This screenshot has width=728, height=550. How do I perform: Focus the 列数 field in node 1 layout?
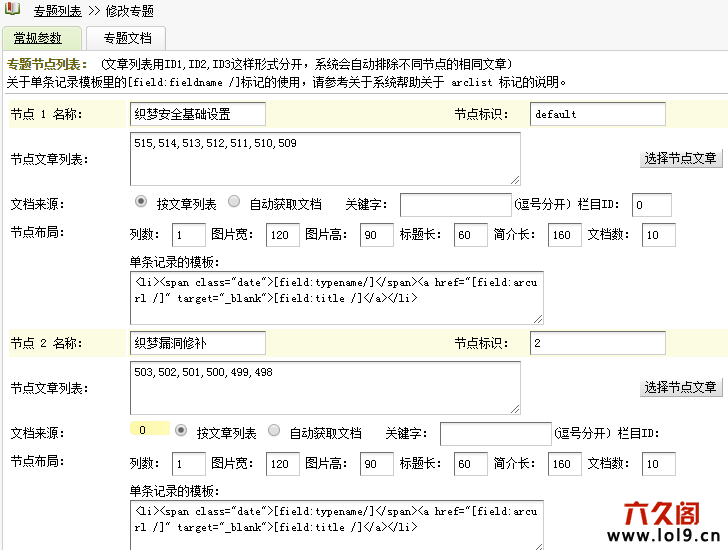pos(189,236)
